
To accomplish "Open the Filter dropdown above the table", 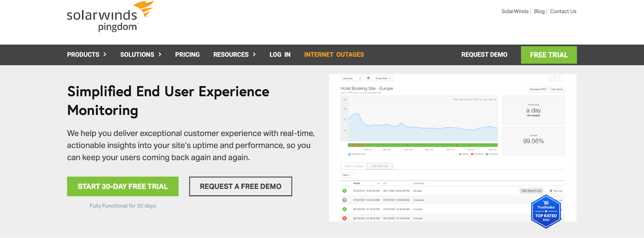I will (x=347, y=175).
